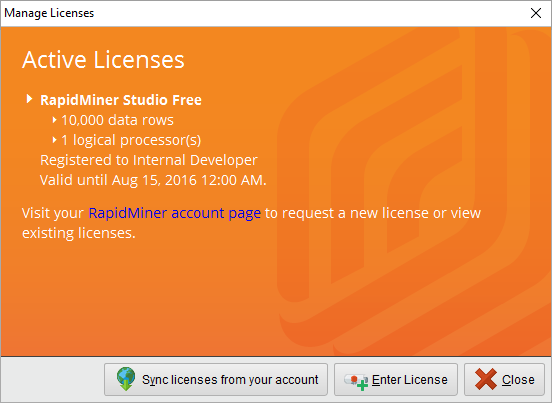Click the red X icon beside Close
Screen dimensions: 552x403
click(x=486, y=379)
